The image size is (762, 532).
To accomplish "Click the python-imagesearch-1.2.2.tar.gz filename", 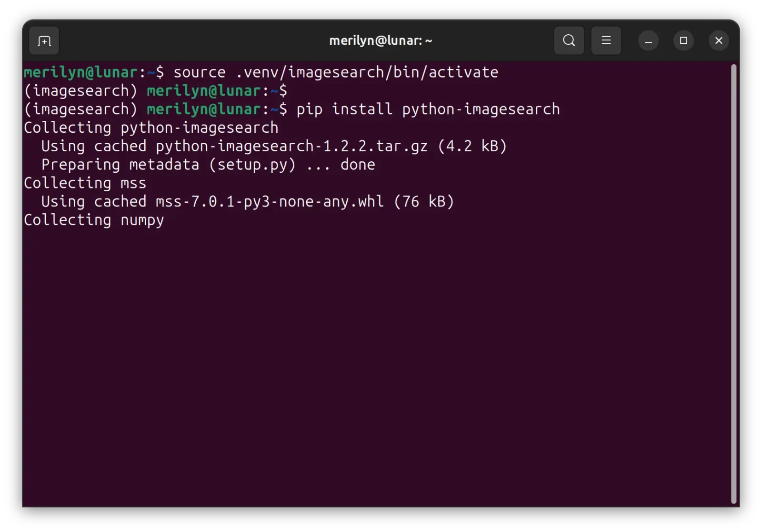I will (x=291, y=147).
